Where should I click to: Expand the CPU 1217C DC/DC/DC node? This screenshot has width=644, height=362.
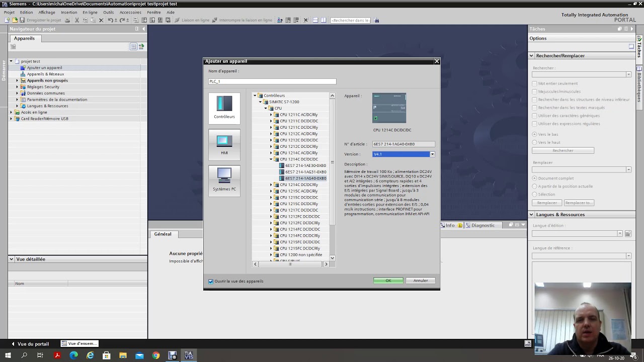pos(271,210)
